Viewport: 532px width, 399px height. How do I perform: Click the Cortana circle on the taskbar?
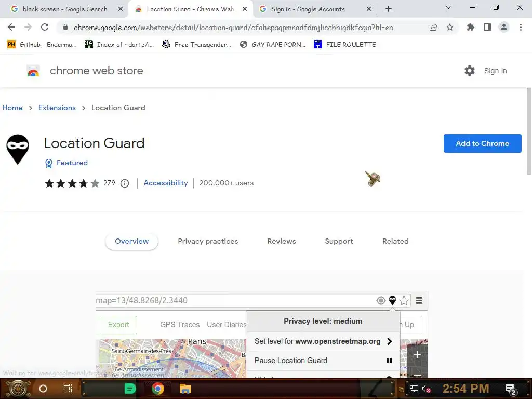coord(43,389)
